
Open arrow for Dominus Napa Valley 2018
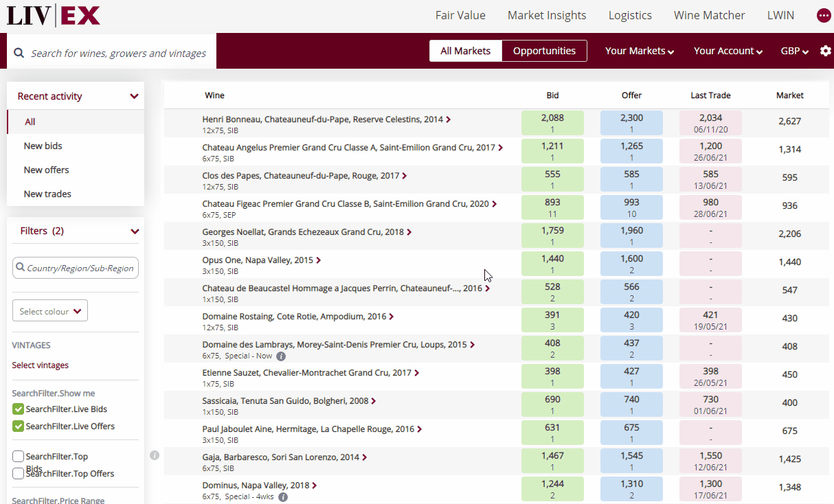pyautogui.click(x=314, y=485)
